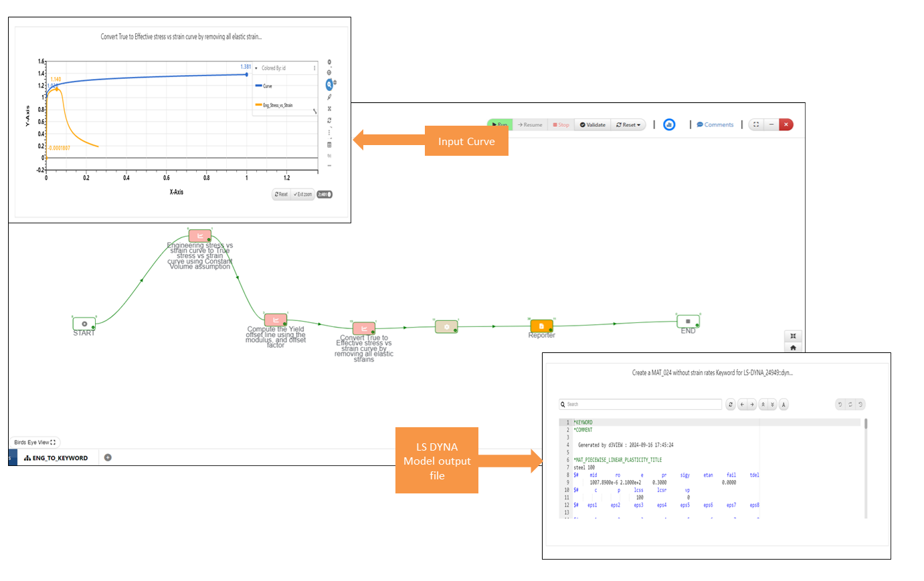Open the Comments link

pos(715,125)
